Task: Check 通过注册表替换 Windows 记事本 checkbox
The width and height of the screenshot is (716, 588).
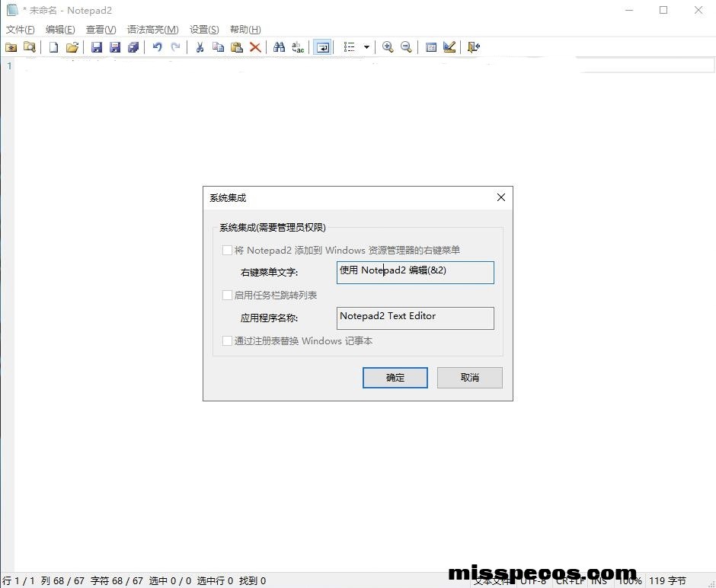Action: (x=227, y=341)
